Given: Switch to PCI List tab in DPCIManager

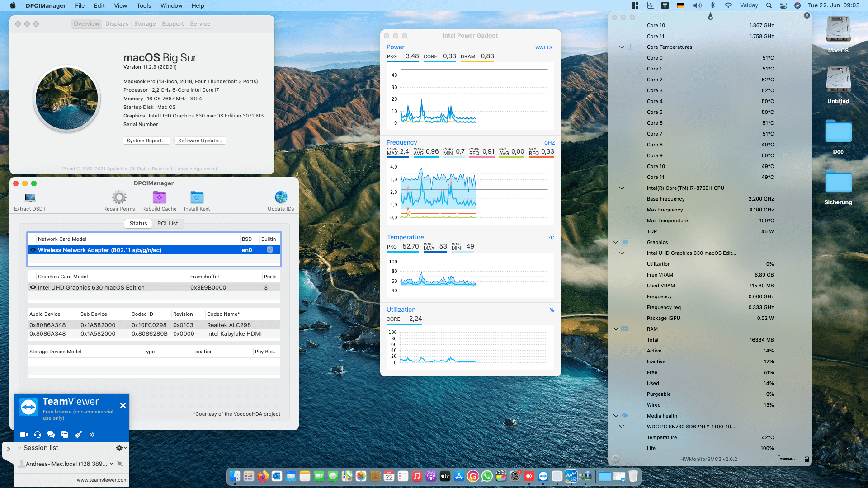Looking at the screenshot, I should pos(168,224).
